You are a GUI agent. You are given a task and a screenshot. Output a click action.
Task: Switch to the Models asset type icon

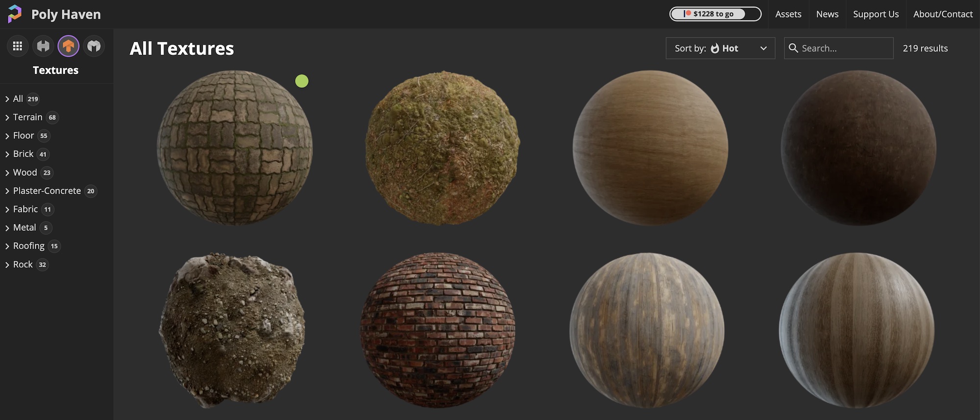coord(94,46)
